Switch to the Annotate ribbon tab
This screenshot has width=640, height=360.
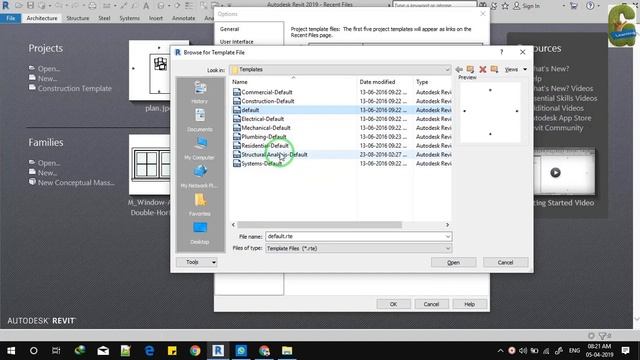point(183,18)
